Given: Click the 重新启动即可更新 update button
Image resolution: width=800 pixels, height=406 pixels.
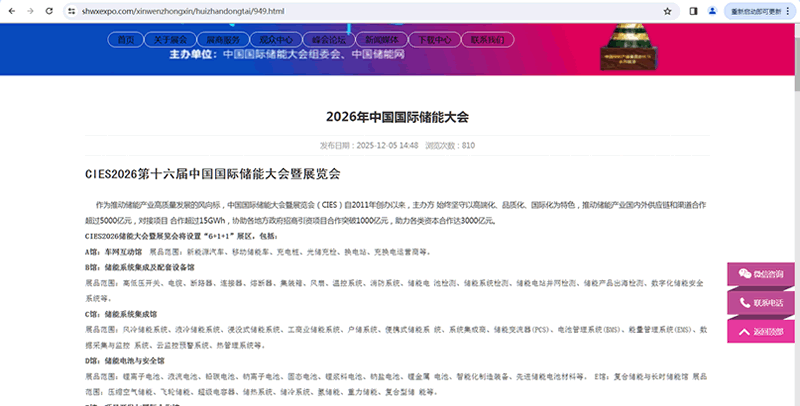Looking at the screenshot, I should point(758,10).
